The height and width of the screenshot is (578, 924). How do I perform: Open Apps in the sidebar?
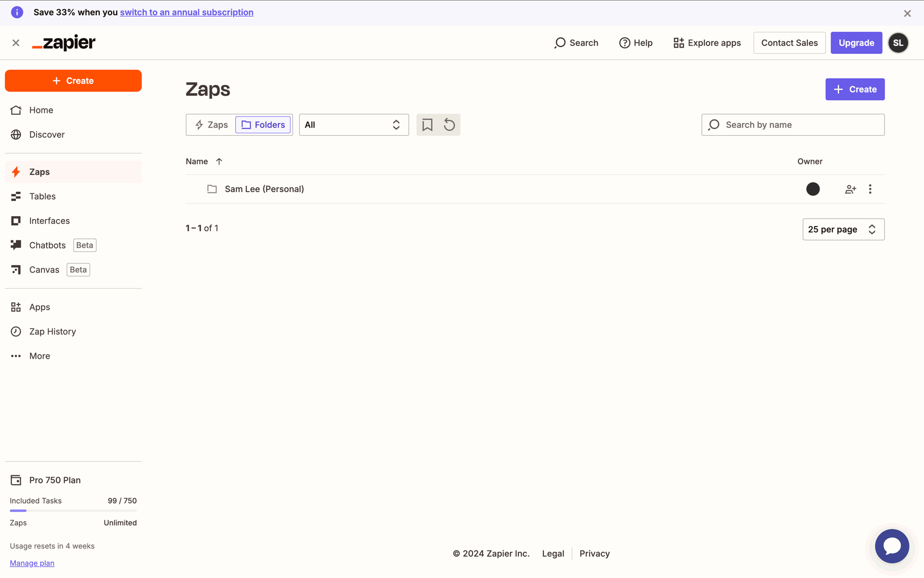73,307
